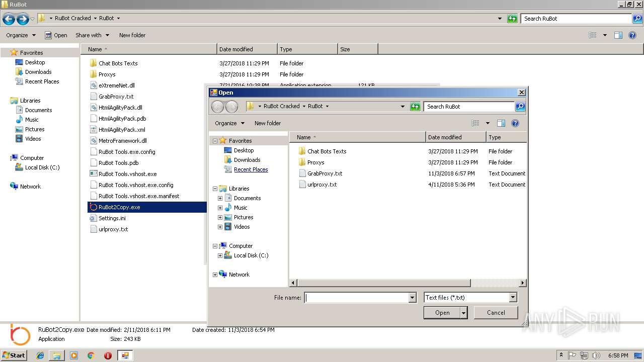Click the refresh icon in the Explorer address bar

(512, 19)
